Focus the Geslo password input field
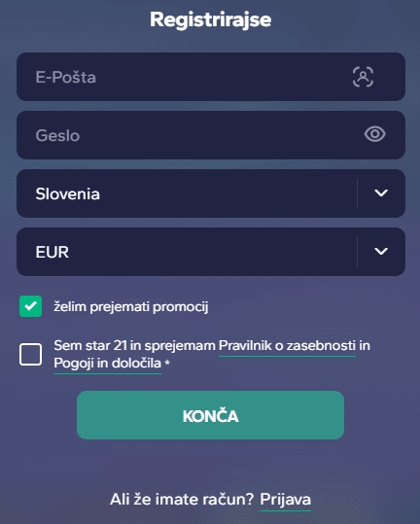 211,135
